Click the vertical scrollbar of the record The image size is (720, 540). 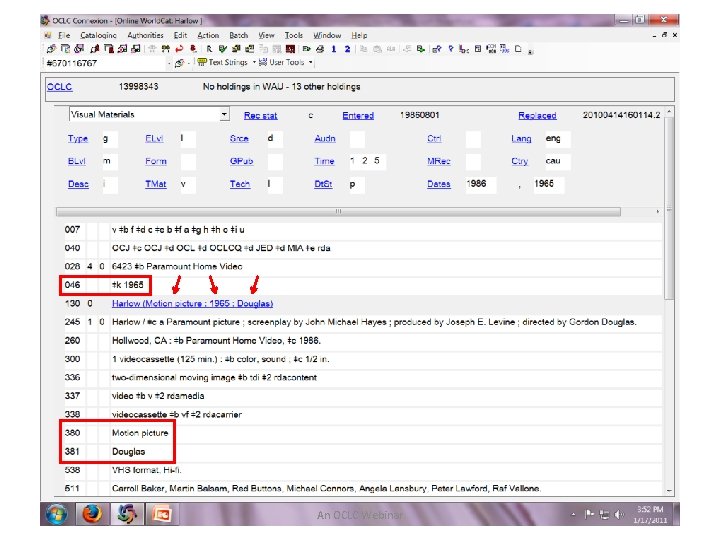[669, 207]
